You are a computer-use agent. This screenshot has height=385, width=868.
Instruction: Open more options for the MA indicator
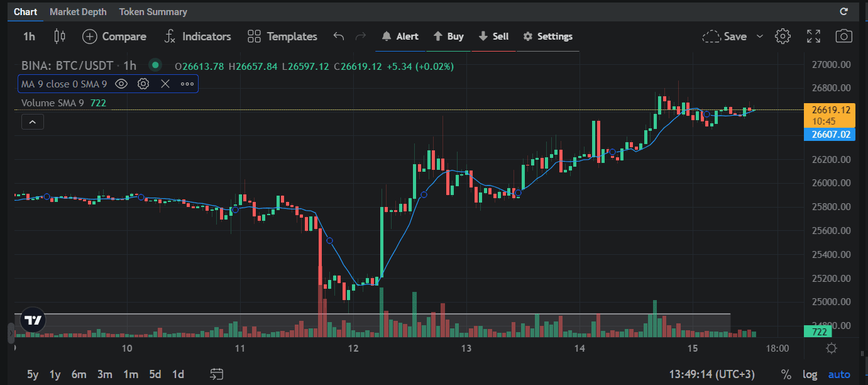point(186,83)
